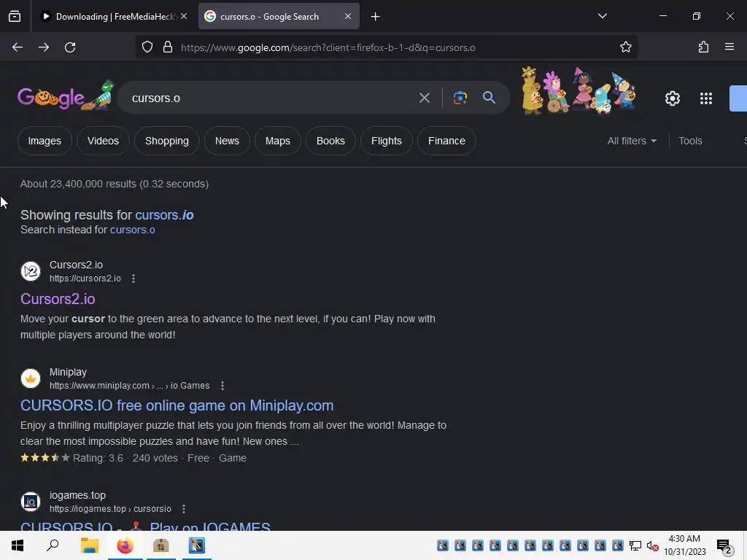List all tabs with dropdown arrow
The image size is (747, 560).
pos(602,16)
